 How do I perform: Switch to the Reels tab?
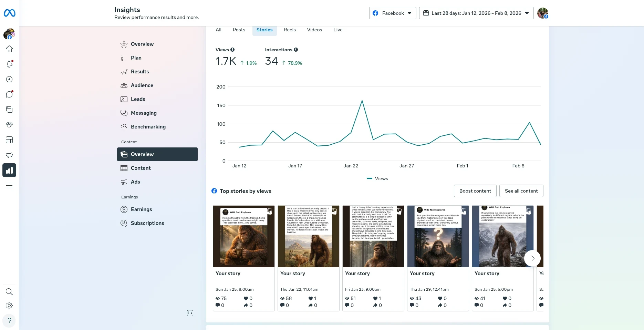click(290, 30)
